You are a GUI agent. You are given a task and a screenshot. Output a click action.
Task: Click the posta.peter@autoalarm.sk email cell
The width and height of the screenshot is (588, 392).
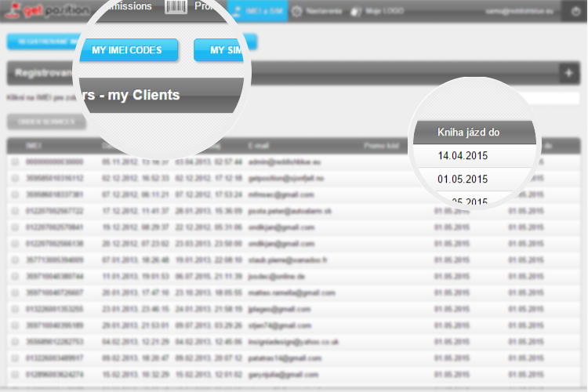290,211
